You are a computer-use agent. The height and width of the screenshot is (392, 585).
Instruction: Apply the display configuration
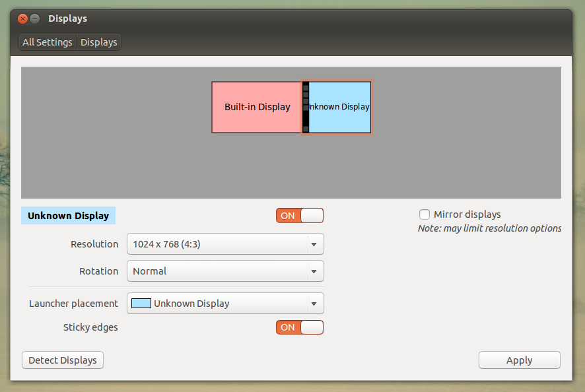pyautogui.click(x=519, y=360)
